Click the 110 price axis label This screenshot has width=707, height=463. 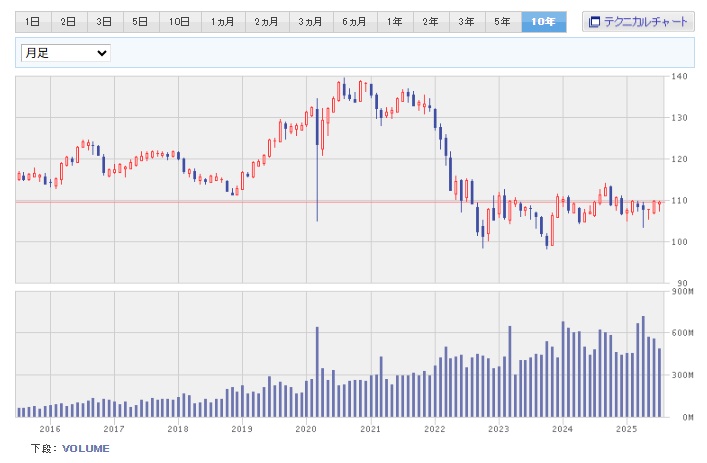679,201
